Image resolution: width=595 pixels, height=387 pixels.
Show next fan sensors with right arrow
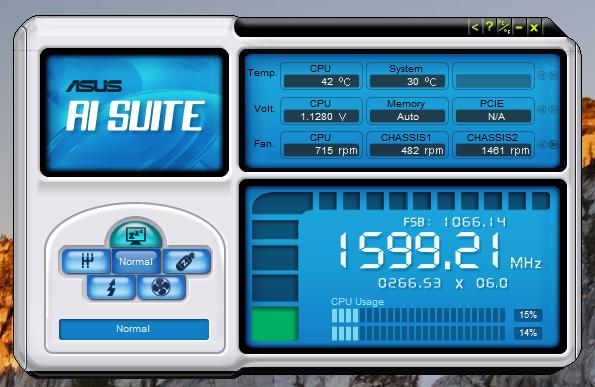tap(554, 145)
